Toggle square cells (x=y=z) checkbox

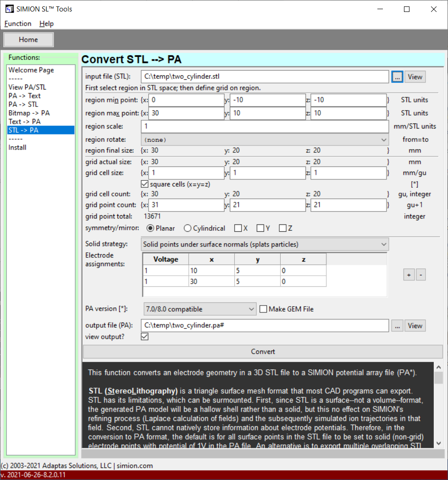(x=144, y=184)
